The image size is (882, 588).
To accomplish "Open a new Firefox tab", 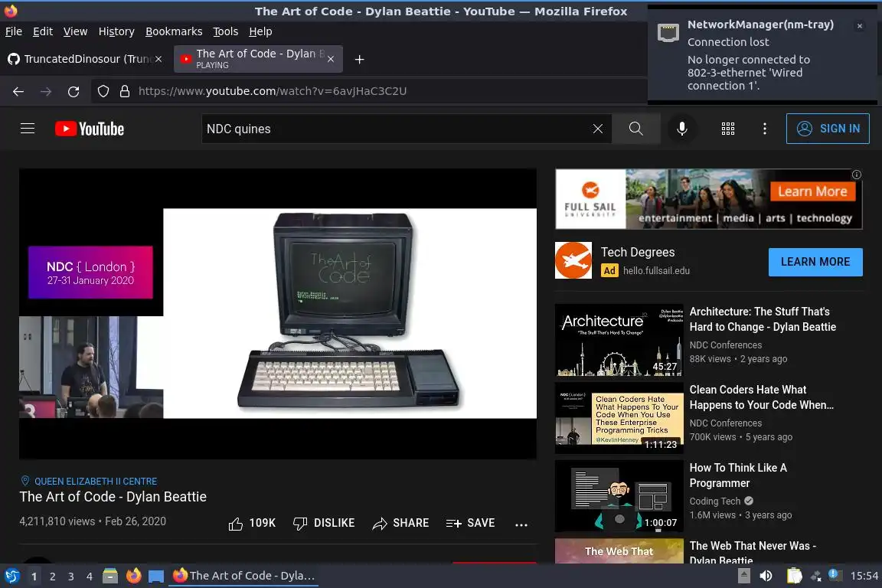I will 359,59.
